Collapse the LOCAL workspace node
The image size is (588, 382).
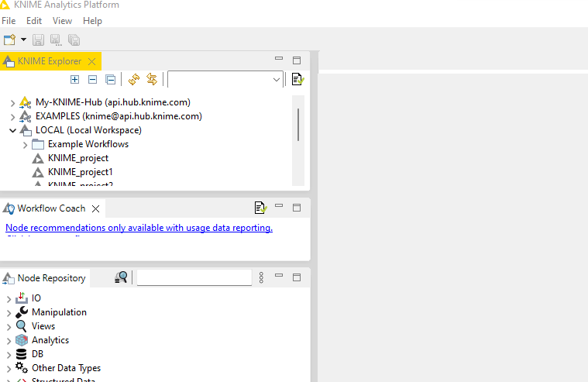[x=12, y=131]
